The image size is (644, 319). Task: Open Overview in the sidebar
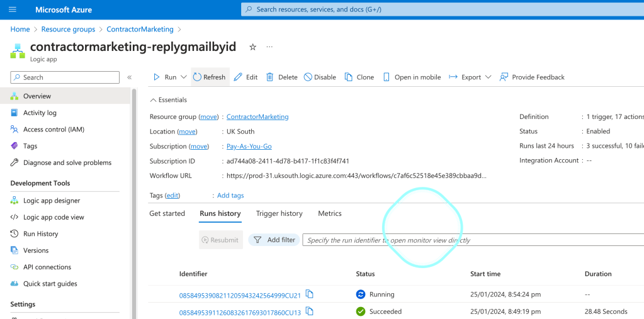65,96
